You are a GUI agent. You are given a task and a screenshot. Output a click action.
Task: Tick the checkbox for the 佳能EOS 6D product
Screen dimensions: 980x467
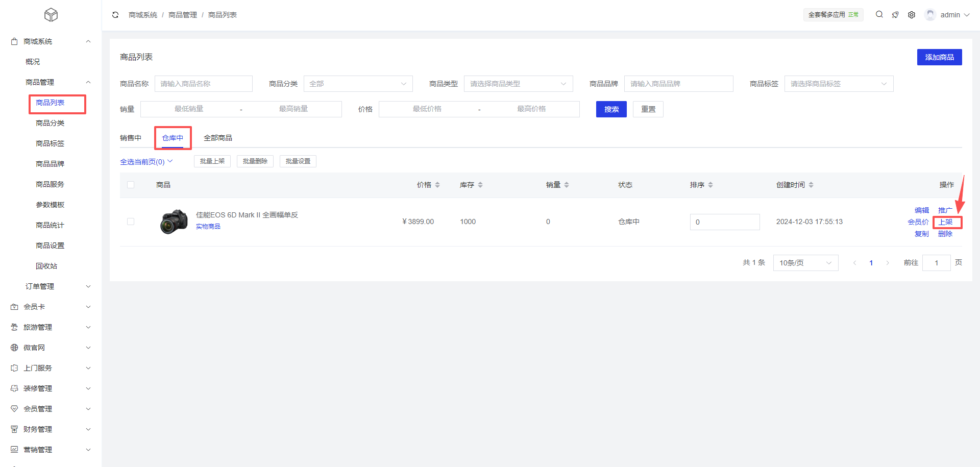coord(131,222)
